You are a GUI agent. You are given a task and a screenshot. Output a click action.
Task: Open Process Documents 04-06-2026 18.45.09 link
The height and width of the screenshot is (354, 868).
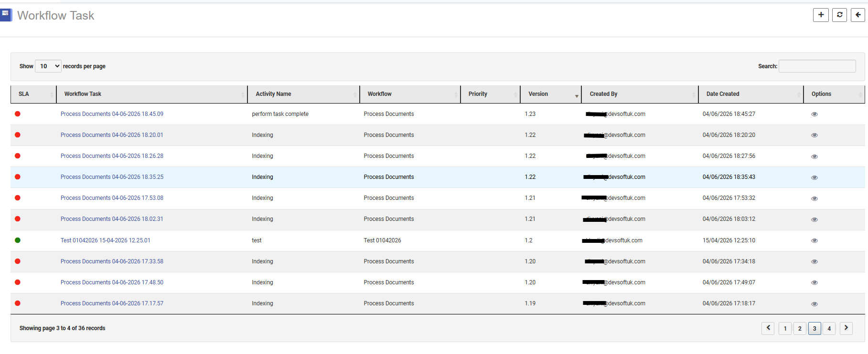coord(112,114)
